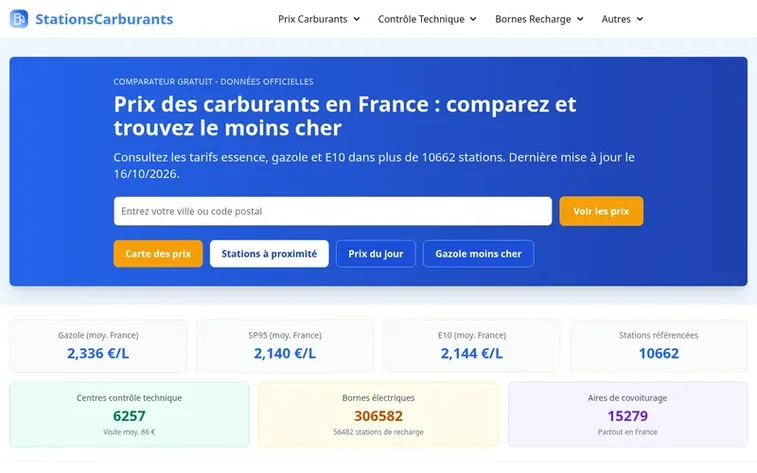Select the E10 average price card
757x473 pixels.
(x=472, y=346)
